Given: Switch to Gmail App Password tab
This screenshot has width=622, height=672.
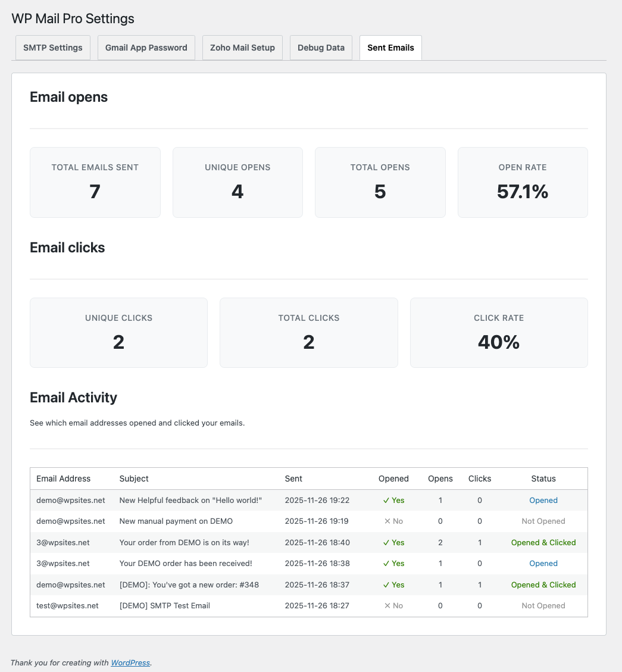Looking at the screenshot, I should click(x=146, y=48).
